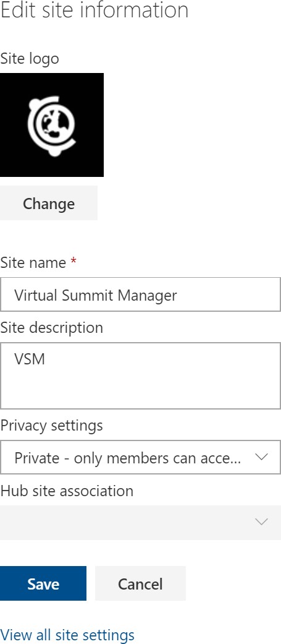Click the VSM description text
The width and height of the screenshot is (281, 644).
[x=30, y=359]
